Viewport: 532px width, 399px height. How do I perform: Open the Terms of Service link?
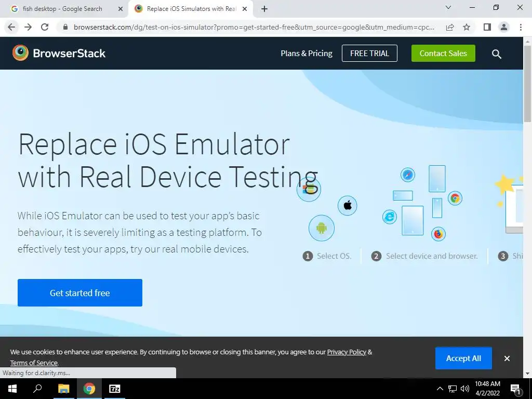[x=34, y=363]
